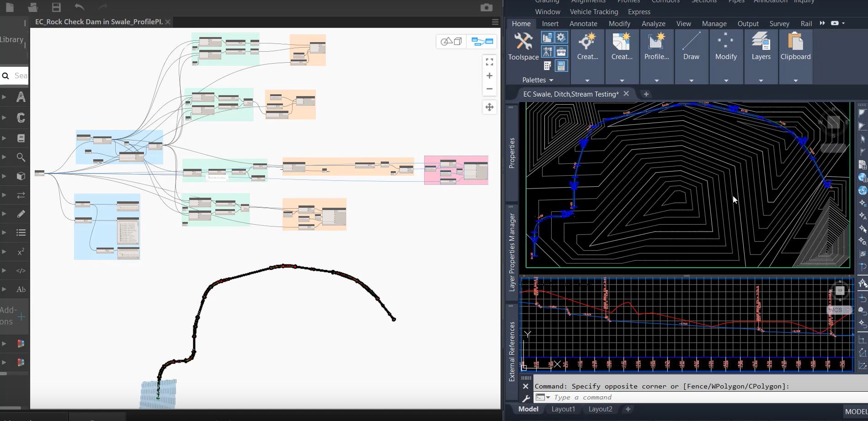Open the Analyze ribbon tab

(x=653, y=24)
